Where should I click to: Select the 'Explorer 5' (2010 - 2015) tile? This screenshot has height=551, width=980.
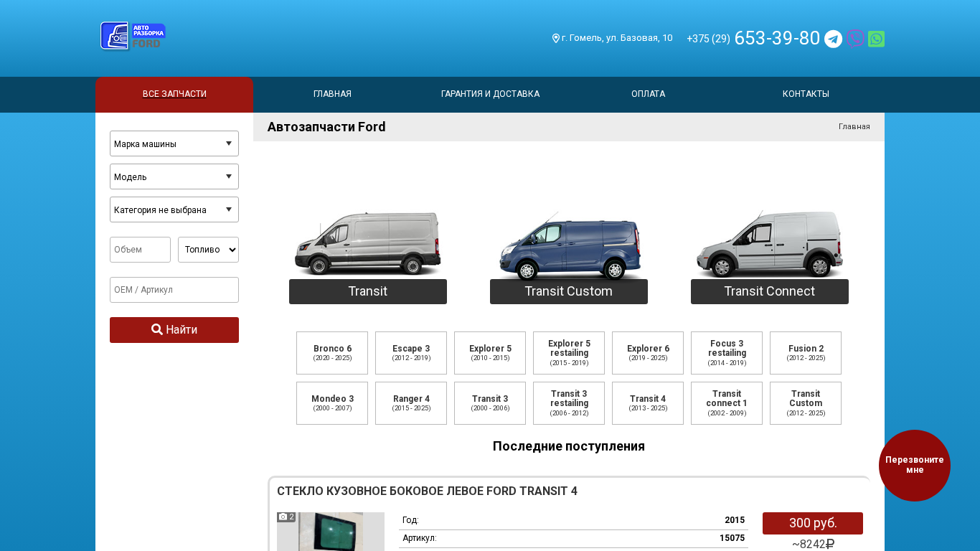tap(490, 353)
